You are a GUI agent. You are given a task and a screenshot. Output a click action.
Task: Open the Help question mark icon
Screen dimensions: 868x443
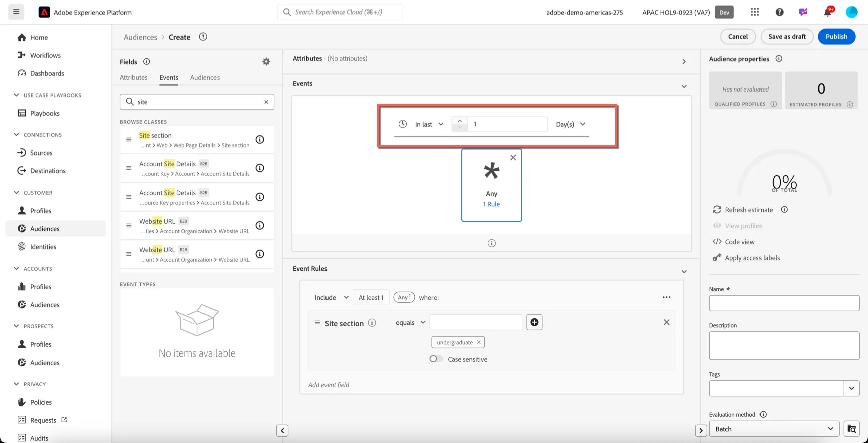click(779, 12)
